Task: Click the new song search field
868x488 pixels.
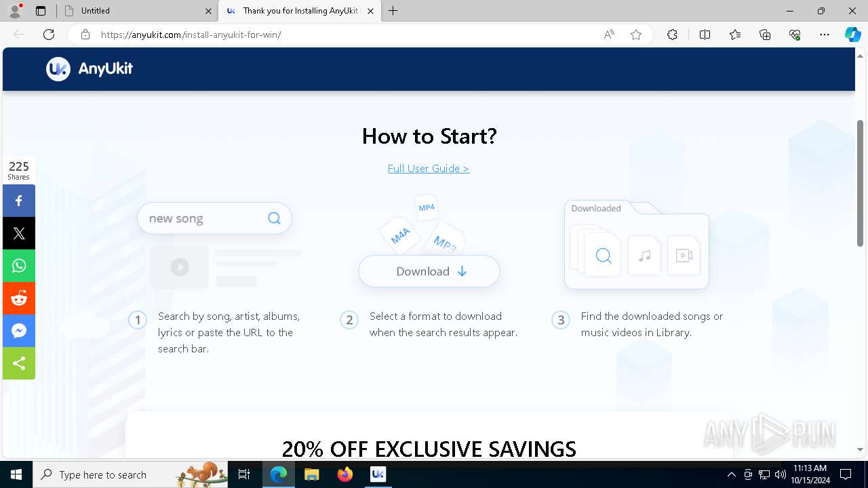Action: point(214,218)
